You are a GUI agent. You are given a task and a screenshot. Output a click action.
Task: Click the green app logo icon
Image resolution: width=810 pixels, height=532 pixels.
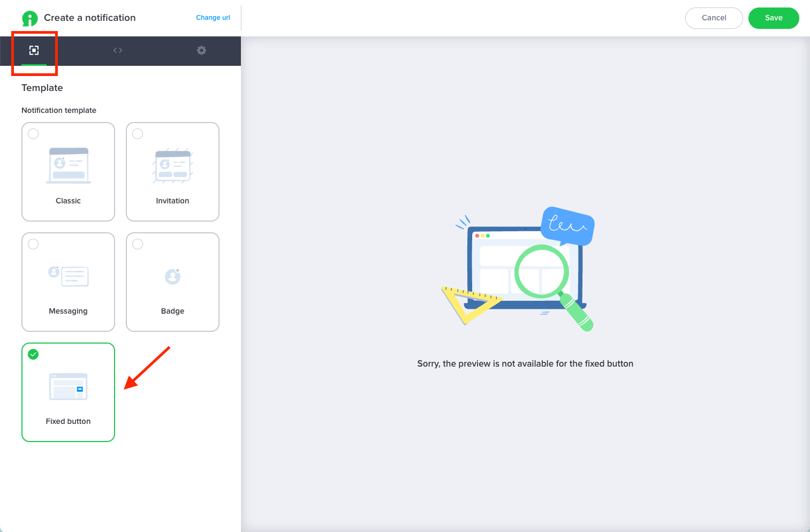pos(30,18)
